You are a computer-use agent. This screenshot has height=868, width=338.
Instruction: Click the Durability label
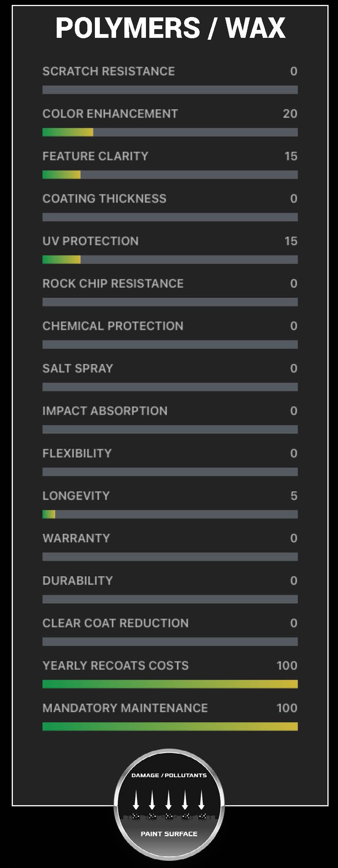tap(78, 580)
